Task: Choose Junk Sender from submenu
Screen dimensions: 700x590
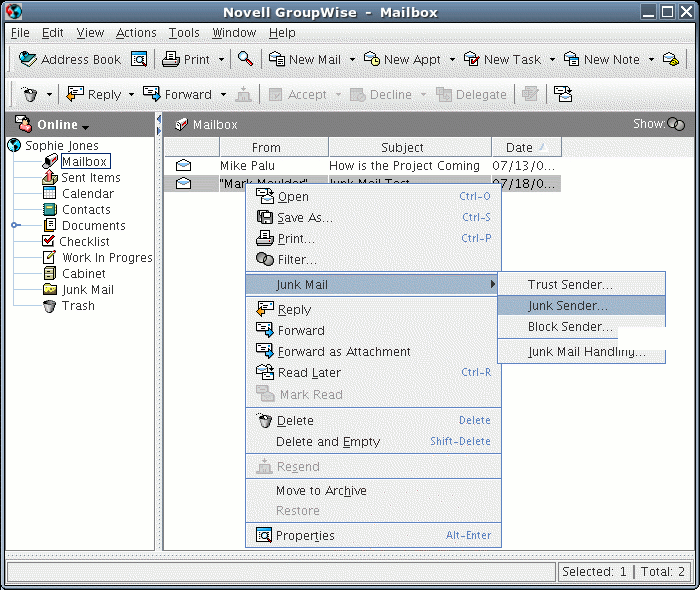Action: pos(568,306)
